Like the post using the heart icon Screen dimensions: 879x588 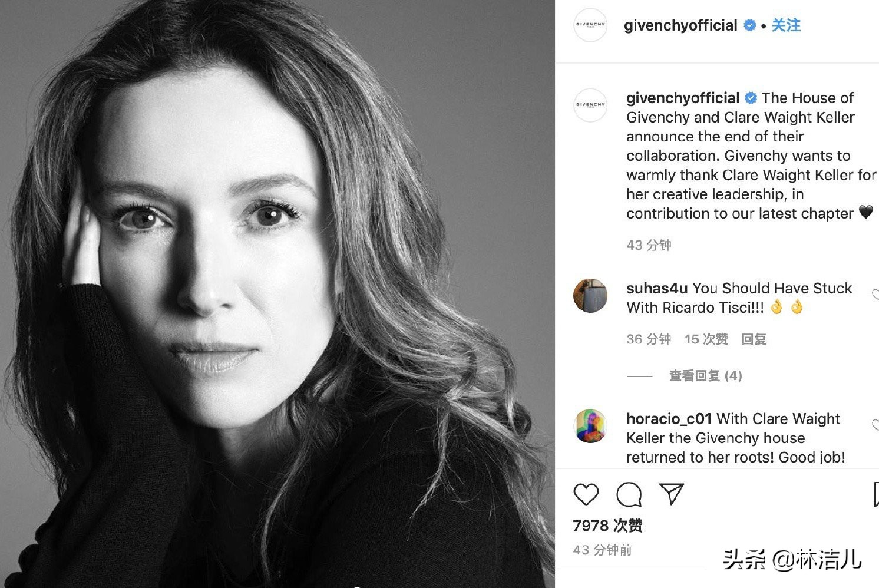[x=586, y=495]
